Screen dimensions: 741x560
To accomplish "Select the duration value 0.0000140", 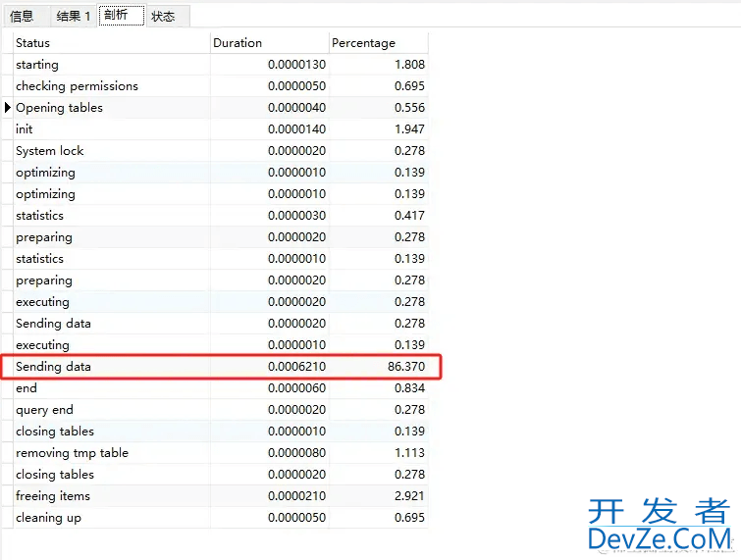I will coord(296,128).
